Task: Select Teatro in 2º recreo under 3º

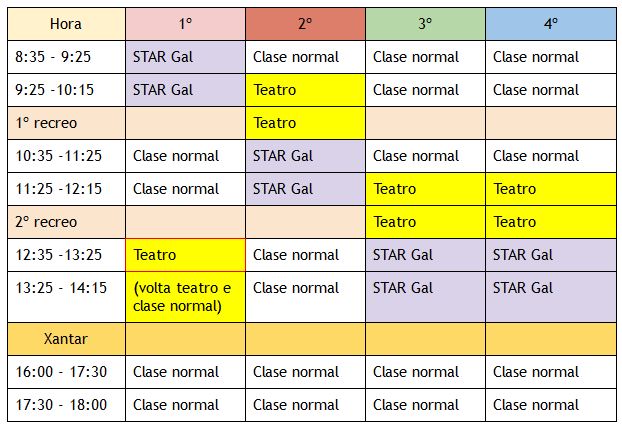Action: coord(425,222)
